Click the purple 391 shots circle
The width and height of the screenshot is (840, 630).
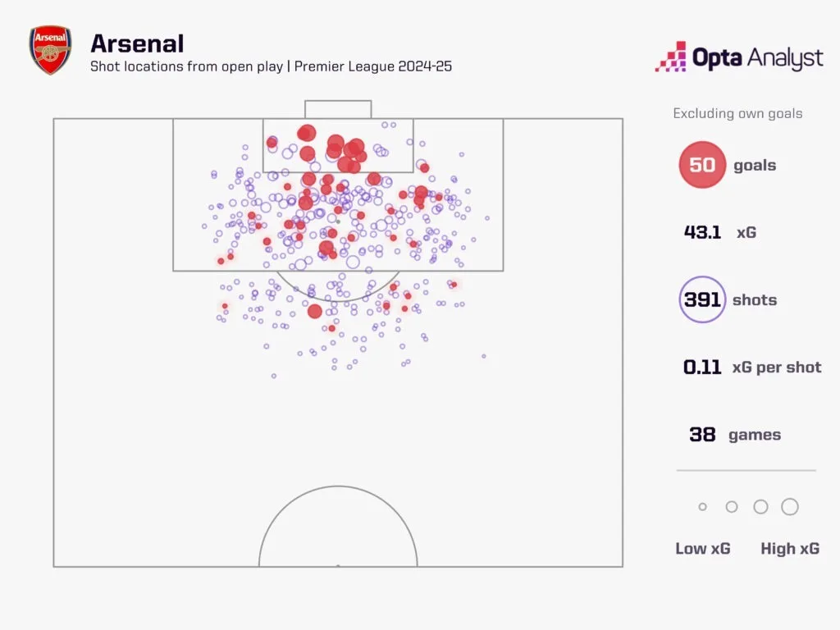click(702, 299)
